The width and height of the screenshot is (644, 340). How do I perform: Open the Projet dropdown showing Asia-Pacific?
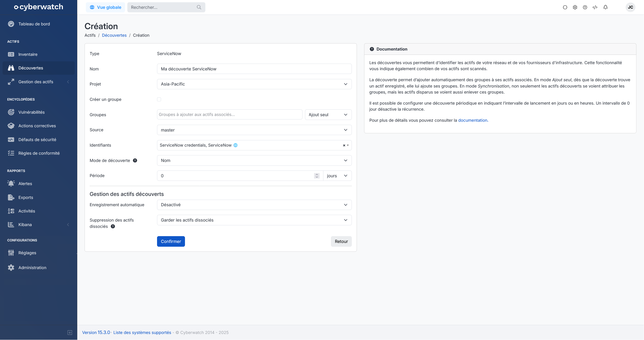click(x=254, y=84)
